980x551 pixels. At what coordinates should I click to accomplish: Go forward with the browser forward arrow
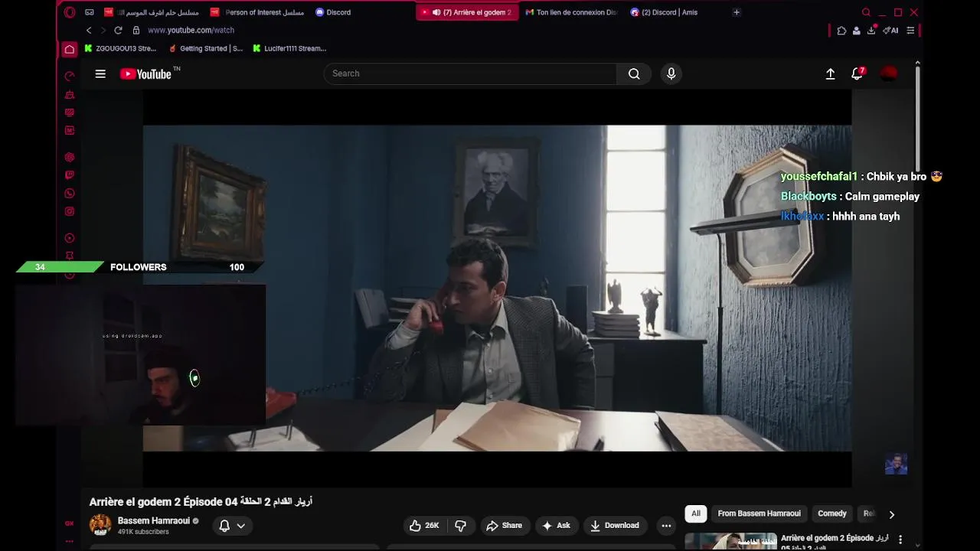tap(103, 30)
